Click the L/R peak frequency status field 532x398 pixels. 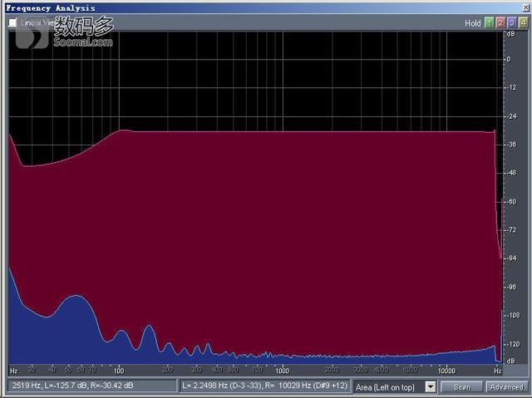tap(265, 386)
